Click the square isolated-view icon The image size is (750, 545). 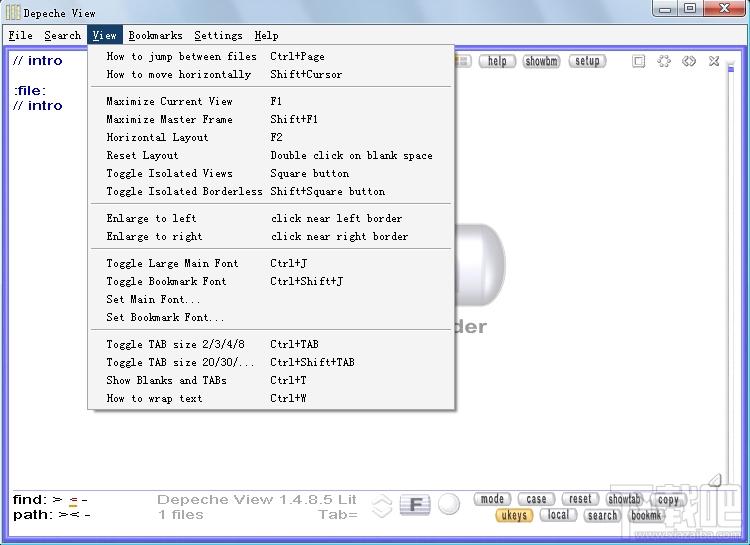(639, 61)
